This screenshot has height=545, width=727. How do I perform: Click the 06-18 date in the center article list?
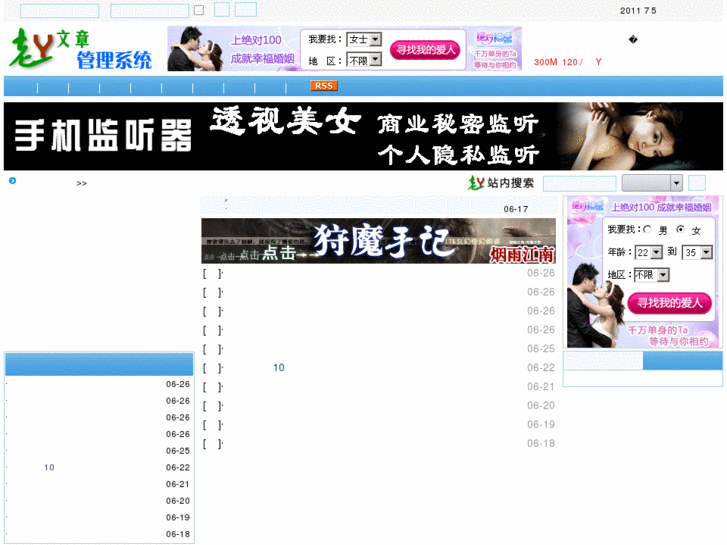click(541, 443)
